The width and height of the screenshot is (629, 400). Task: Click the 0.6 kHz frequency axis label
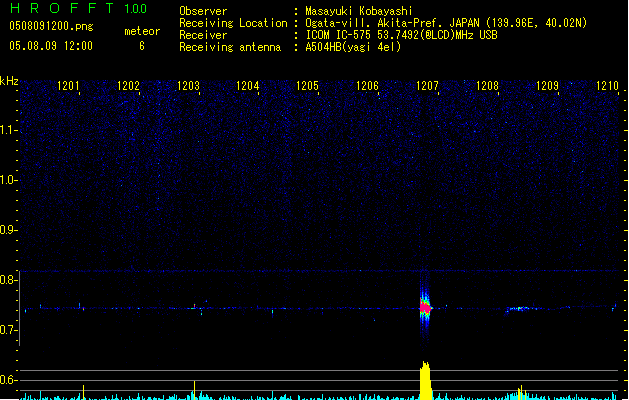coord(10,380)
